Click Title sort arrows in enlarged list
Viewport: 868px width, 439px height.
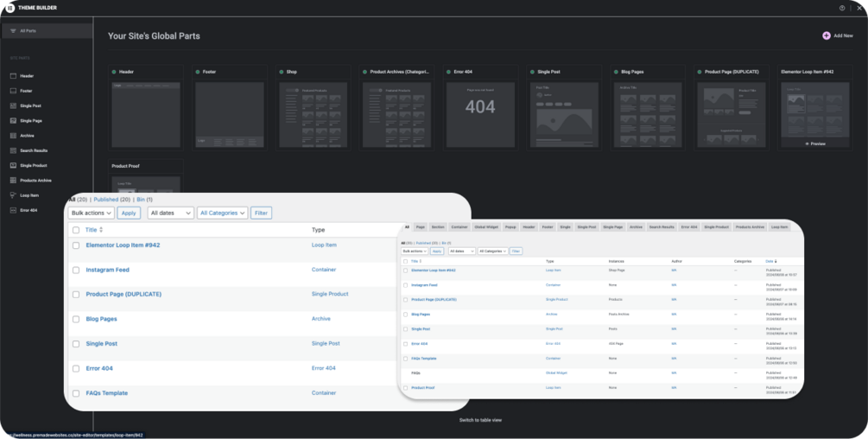[101, 230]
